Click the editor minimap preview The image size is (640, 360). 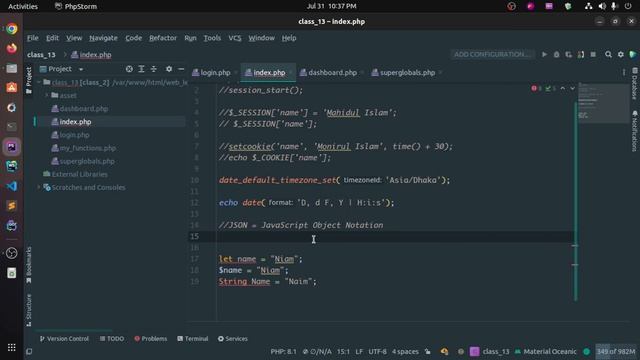[x=603, y=102]
